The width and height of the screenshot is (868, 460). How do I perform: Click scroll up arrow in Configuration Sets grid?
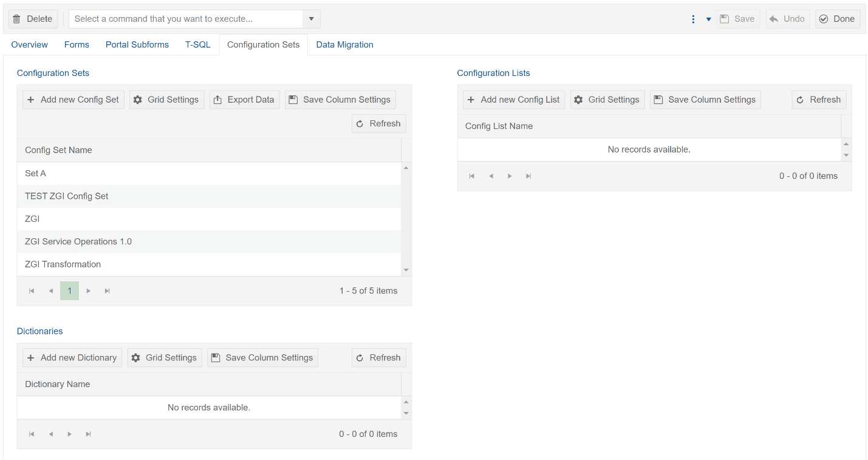(406, 168)
